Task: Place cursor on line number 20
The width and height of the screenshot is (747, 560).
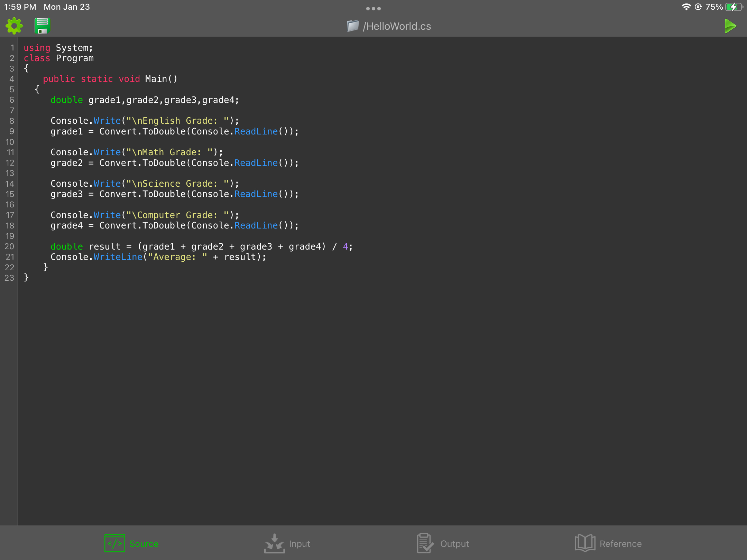Action: (9, 246)
